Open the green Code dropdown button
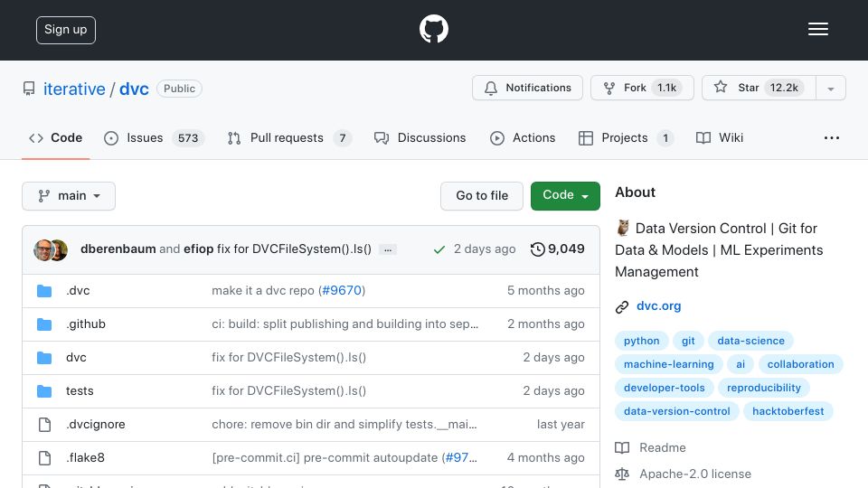The image size is (868, 488). tap(565, 195)
